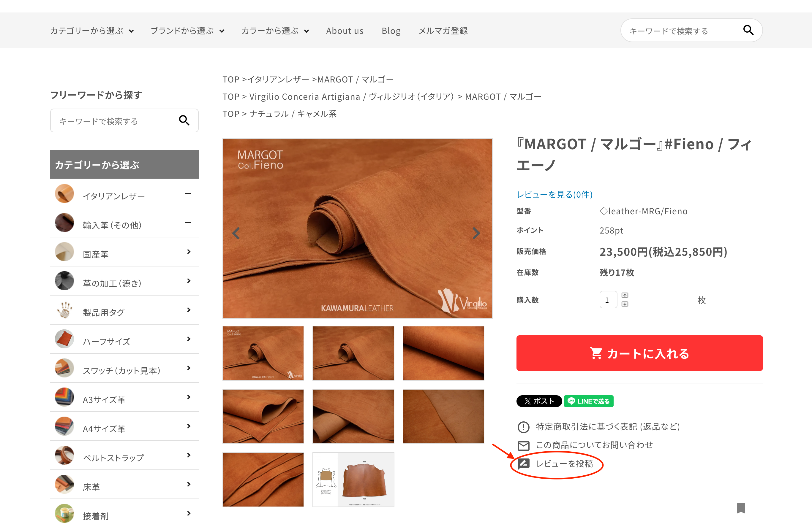Add item with カートに入れる button
Viewport: 812px width, 527px height.
pos(639,353)
